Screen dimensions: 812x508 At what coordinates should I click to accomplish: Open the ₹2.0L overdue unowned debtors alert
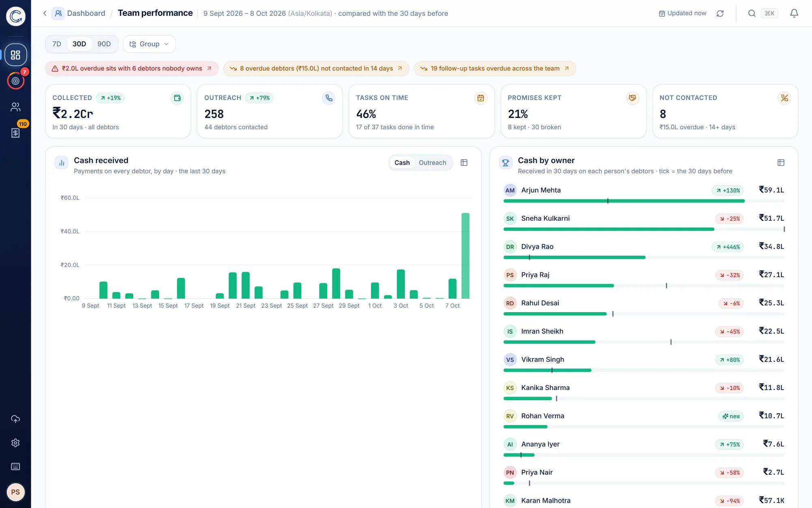coord(132,68)
